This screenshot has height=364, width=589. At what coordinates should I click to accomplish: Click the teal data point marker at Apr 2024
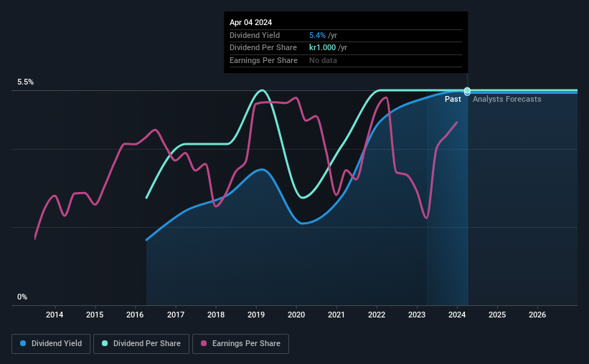tap(467, 90)
